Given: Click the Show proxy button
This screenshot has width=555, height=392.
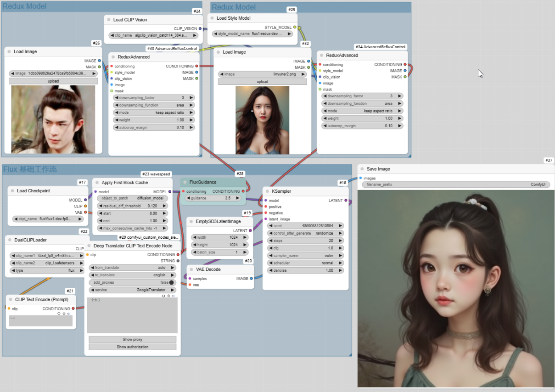Looking at the screenshot, I should point(132,339).
